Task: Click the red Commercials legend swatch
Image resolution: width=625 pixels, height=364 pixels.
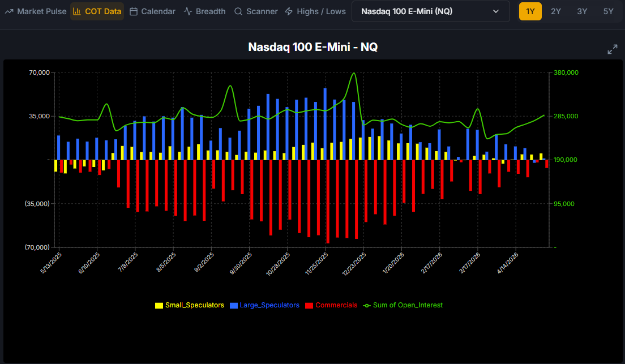Action: coord(309,306)
